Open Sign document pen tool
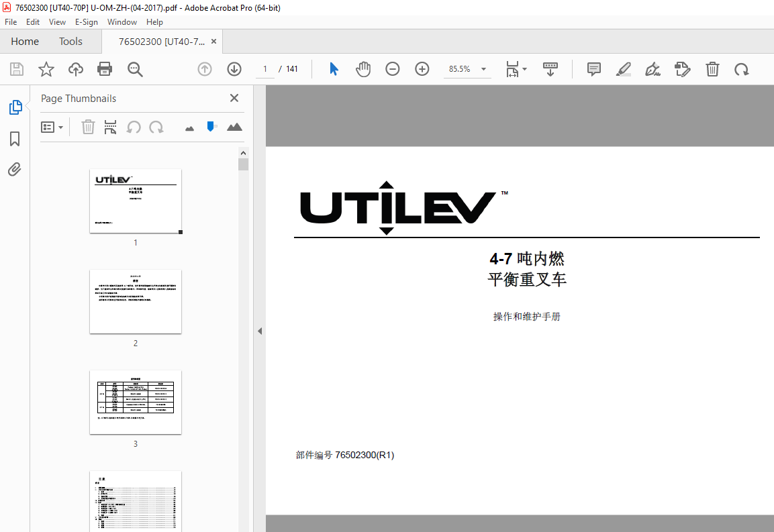The width and height of the screenshot is (774, 532). [652, 69]
